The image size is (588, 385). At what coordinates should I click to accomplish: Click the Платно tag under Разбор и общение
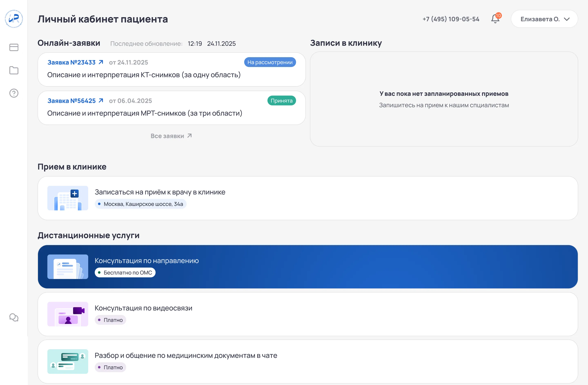pos(110,367)
